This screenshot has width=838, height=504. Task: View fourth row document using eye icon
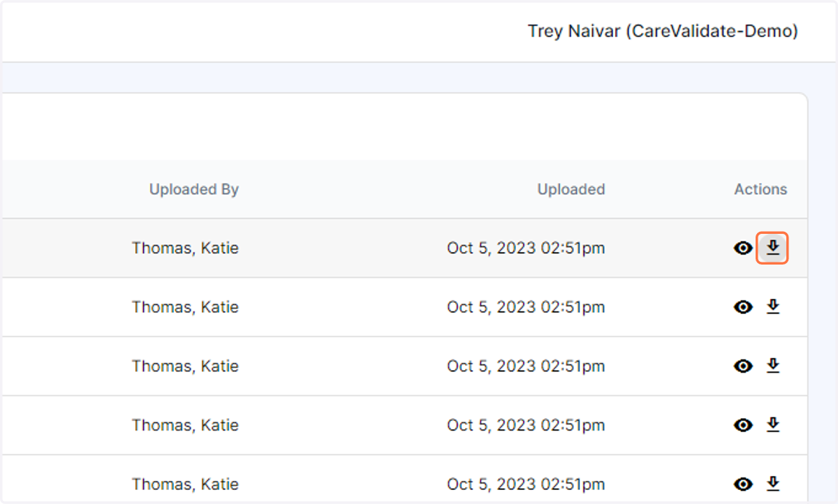[743, 425]
